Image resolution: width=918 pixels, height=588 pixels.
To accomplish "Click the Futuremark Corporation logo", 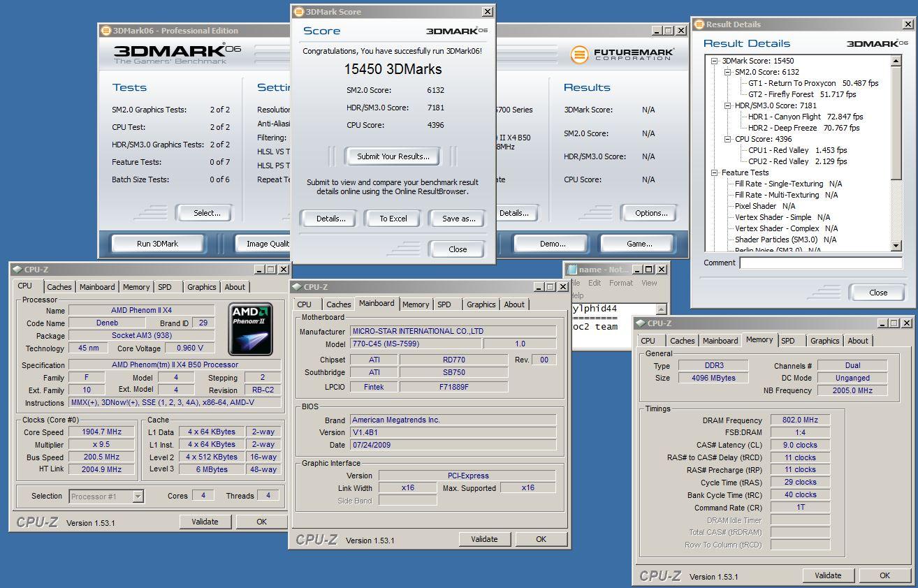I will point(622,54).
